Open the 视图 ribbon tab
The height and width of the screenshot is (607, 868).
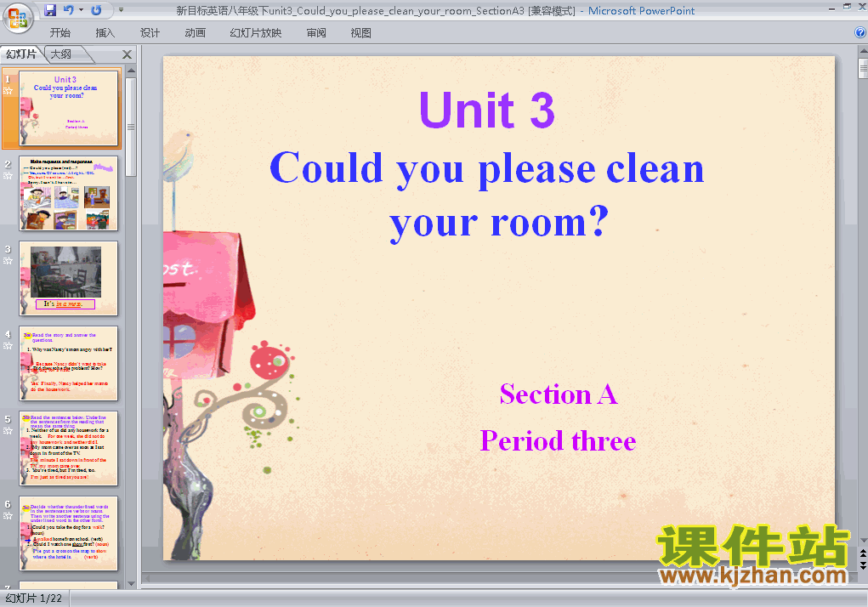pyautogui.click(x=361, y=33)
